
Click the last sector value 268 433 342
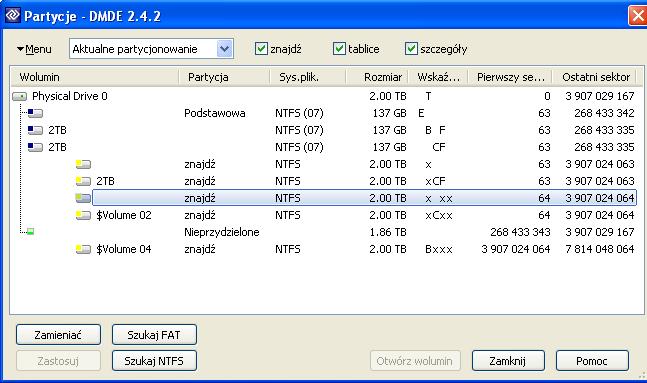604,113
